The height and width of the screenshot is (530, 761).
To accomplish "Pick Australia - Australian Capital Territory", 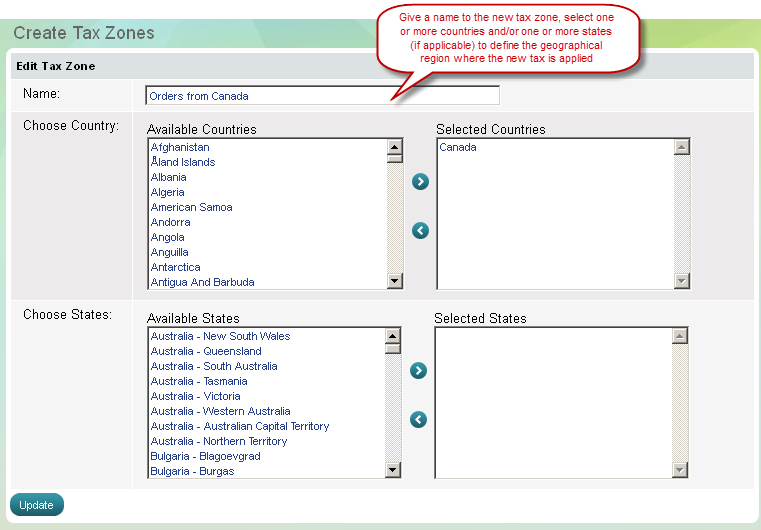I will click(239, 426).
